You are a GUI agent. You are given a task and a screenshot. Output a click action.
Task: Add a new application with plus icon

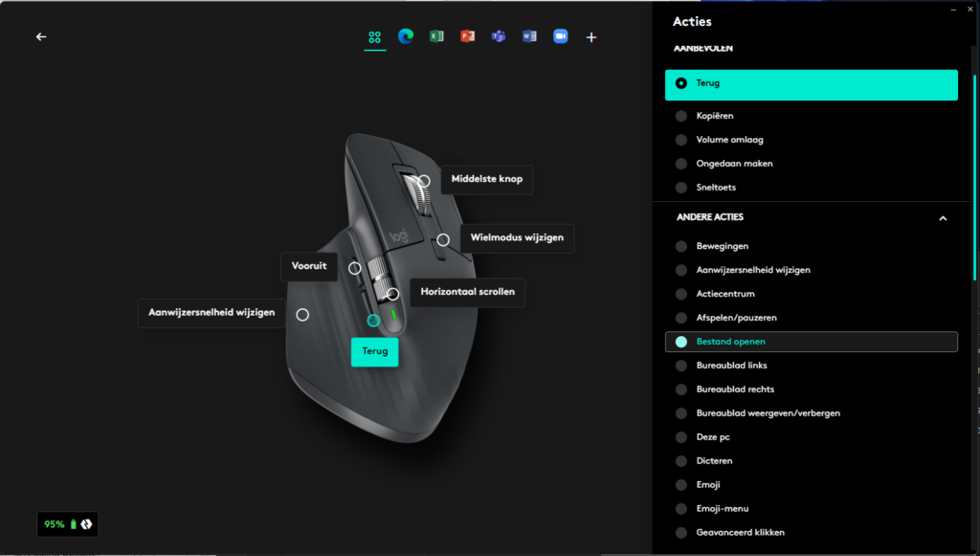[x=591, y=37]
